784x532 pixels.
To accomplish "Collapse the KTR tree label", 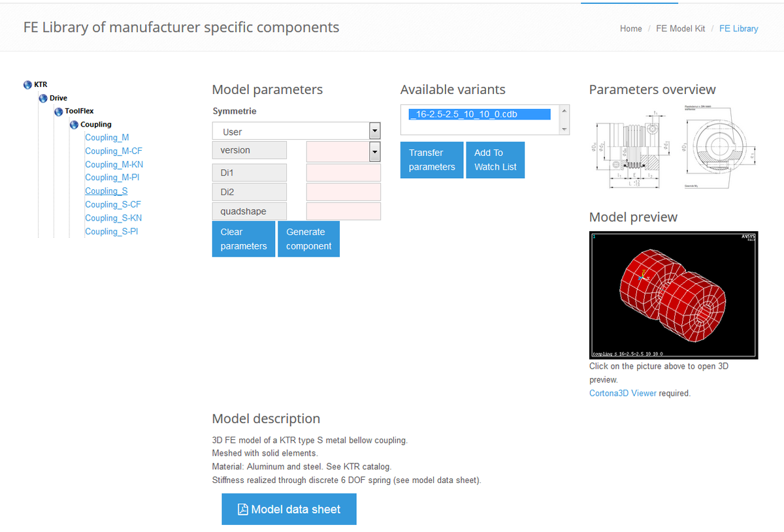I will pos(41,85).
